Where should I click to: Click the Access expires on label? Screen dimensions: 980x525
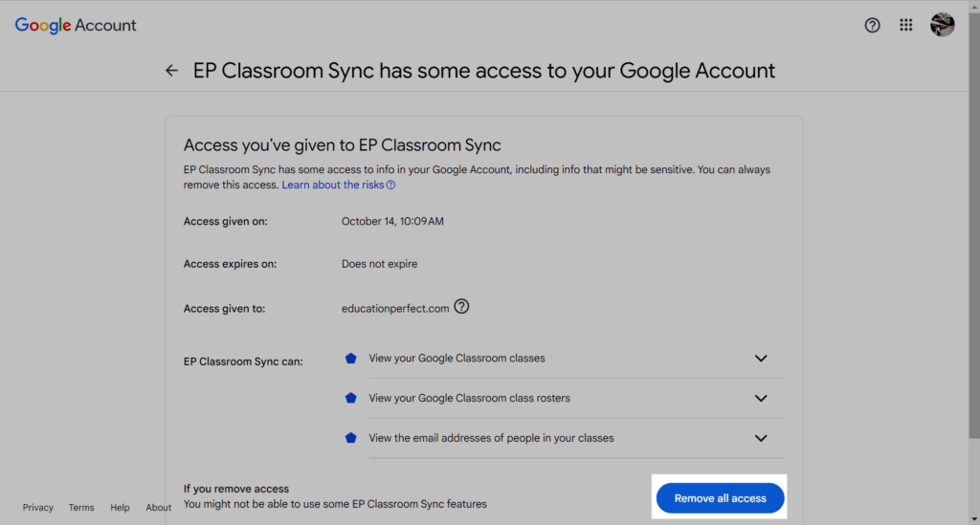(x=230, y=264)
